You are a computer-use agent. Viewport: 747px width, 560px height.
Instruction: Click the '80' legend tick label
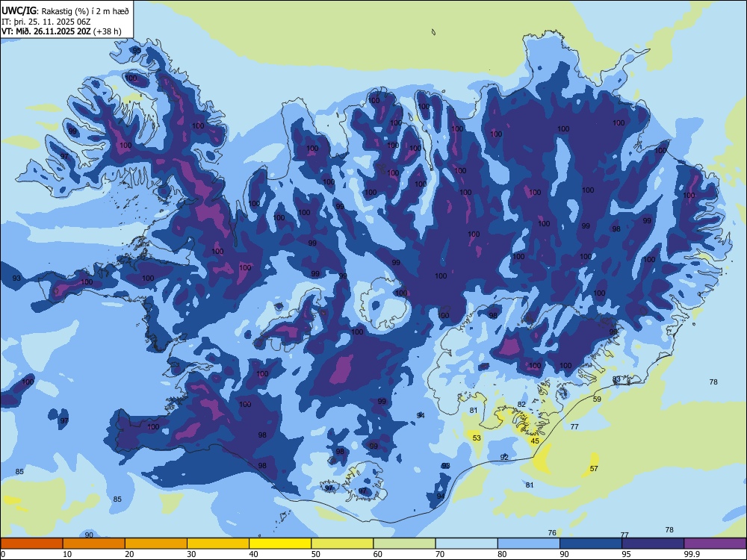click(x=502, y=554)
